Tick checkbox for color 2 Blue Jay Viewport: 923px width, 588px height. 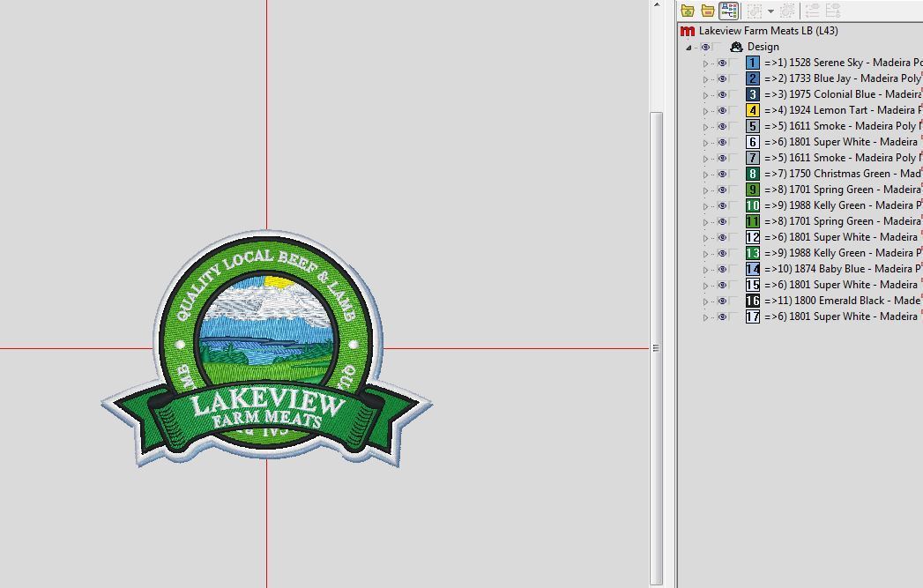point(733,78)
